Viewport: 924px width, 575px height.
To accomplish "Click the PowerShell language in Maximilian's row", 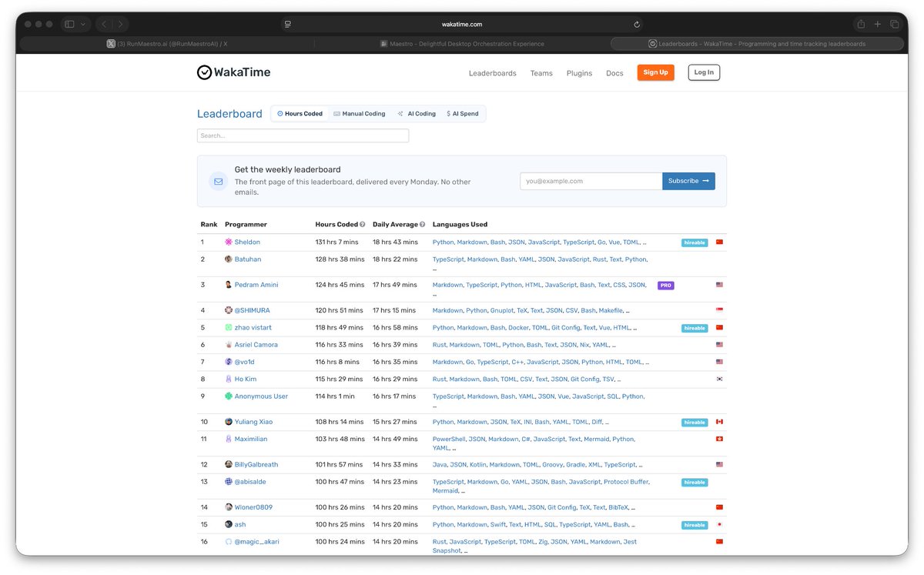I will click(x=449, y=439).
